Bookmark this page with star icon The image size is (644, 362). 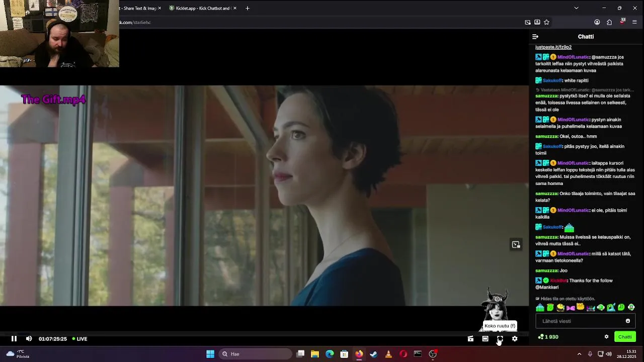pyautogui.click(x=546, y=22)
